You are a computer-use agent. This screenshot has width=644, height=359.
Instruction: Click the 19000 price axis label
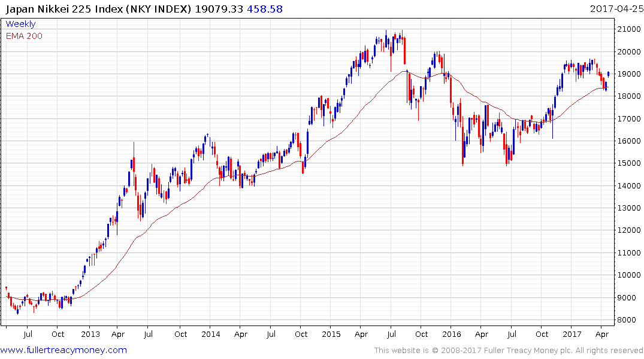pos(629,74)
